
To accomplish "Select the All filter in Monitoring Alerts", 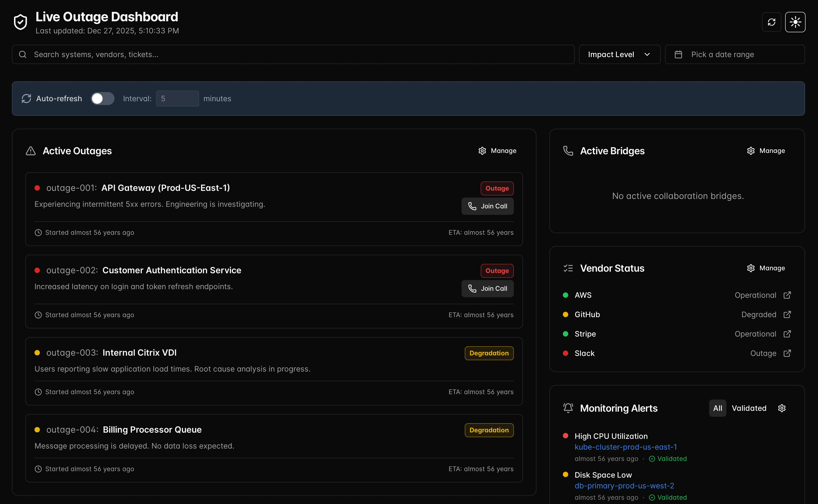I will pyautogui.click(x=718, y=408).
